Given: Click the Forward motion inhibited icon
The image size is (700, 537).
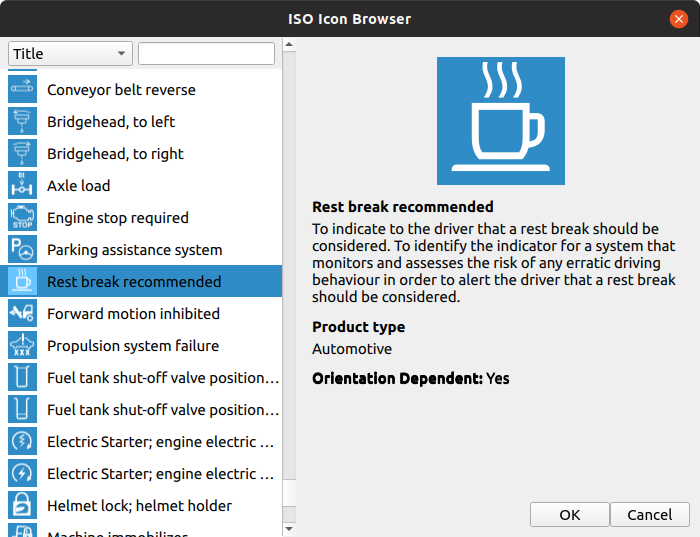Looking at the screenshot, I should coord(22,314).
